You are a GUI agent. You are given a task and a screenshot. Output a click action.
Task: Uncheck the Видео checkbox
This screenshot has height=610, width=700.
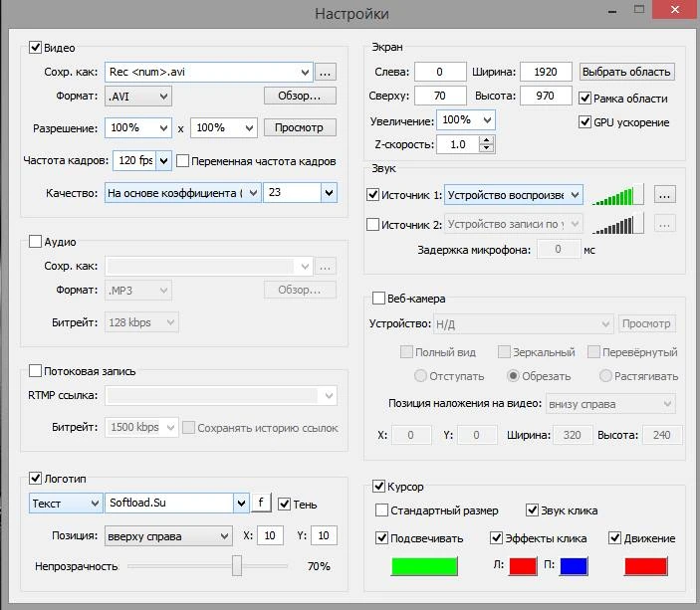35,48
